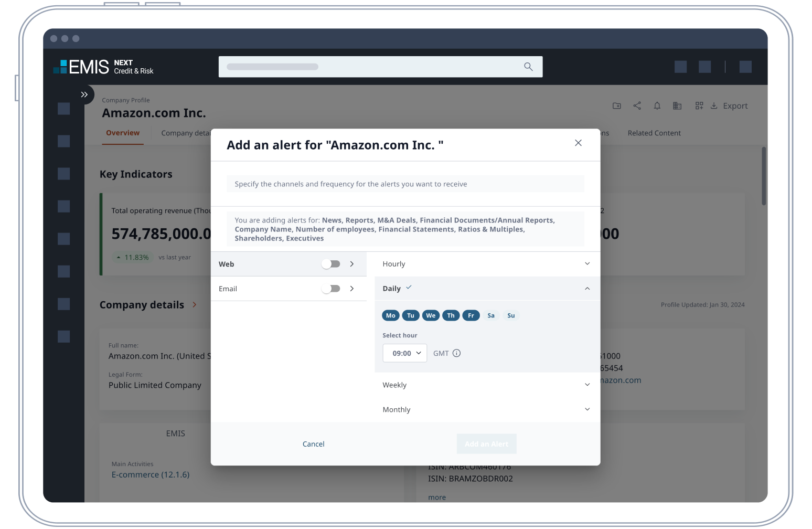
Task: Close the Add an alert dialog
Action: [578, 143]
